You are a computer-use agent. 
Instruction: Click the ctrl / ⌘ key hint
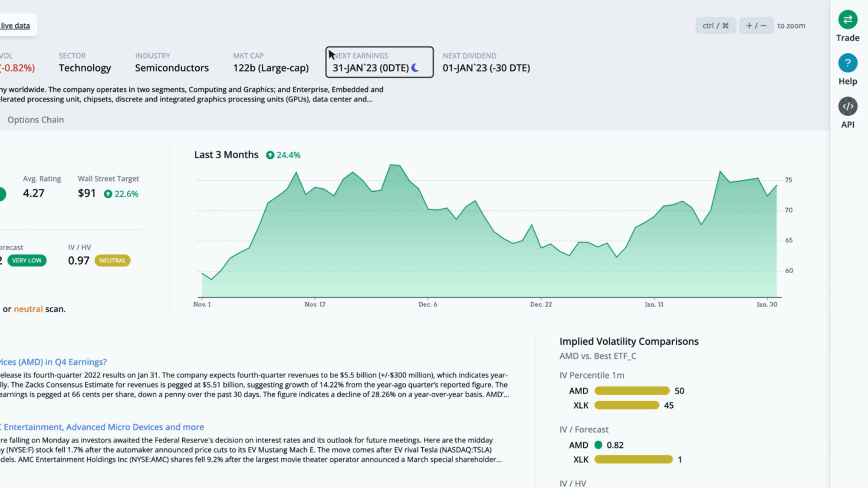click(715, 26)
